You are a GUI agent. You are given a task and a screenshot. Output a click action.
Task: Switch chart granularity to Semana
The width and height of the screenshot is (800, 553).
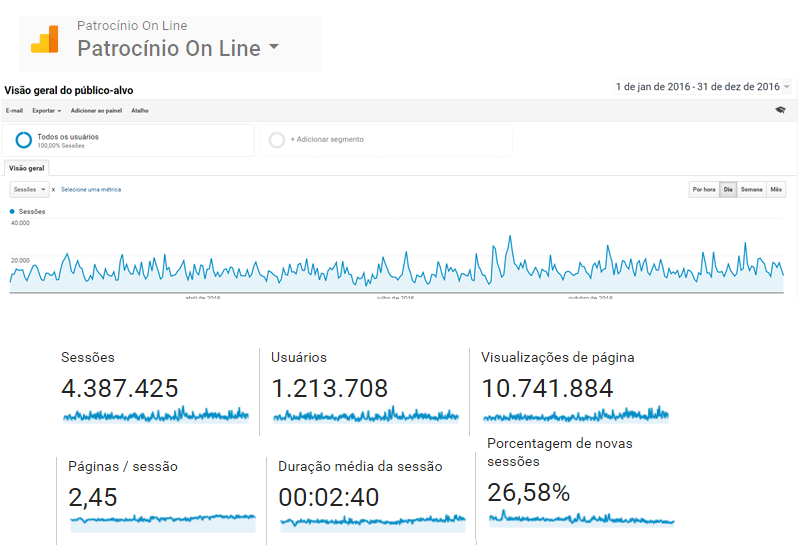752,189
